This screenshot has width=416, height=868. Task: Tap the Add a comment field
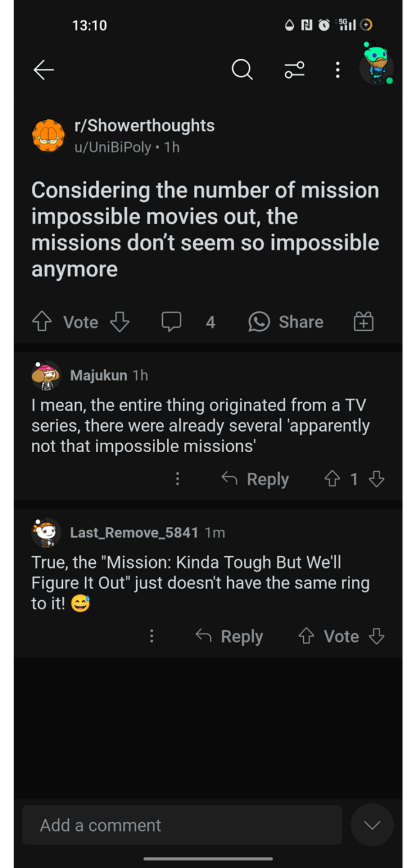click(182, 825)
